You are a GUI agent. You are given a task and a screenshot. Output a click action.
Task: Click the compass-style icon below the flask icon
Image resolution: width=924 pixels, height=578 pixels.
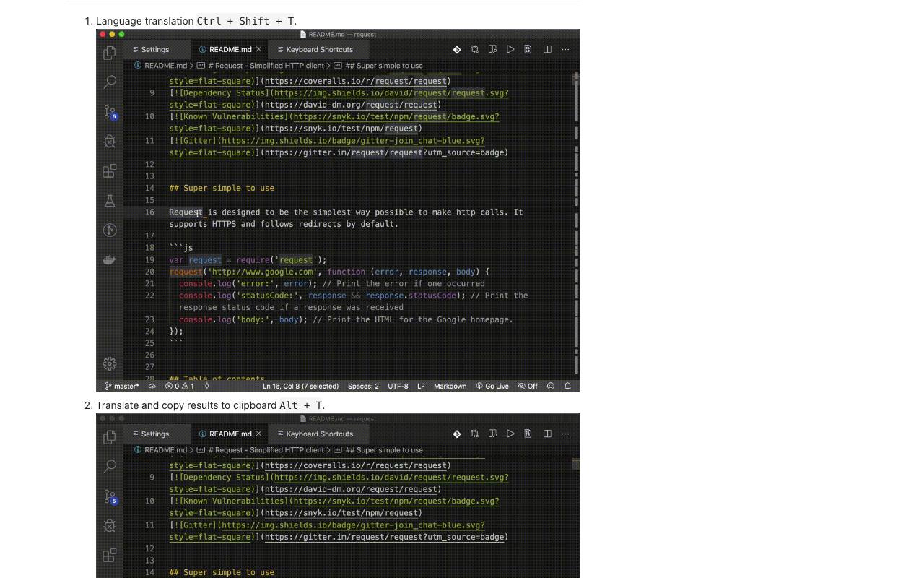click(110, 230)
